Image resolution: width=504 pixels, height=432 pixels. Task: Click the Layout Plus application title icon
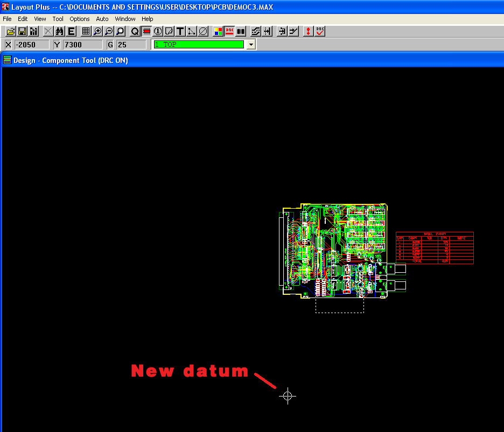[x=5, y=6]
